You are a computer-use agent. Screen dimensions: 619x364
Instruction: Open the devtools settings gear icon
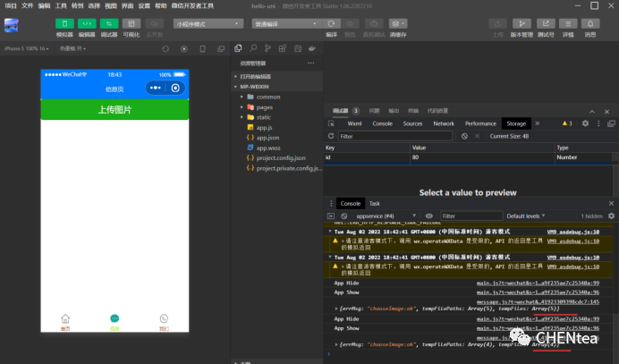pos(584,123)
